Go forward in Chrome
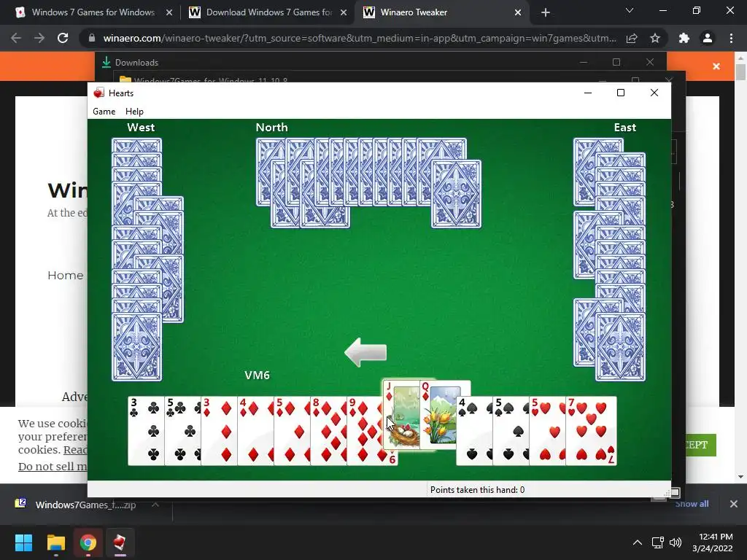747x560 pixels. pyautogui.click(x=39, y=38)
